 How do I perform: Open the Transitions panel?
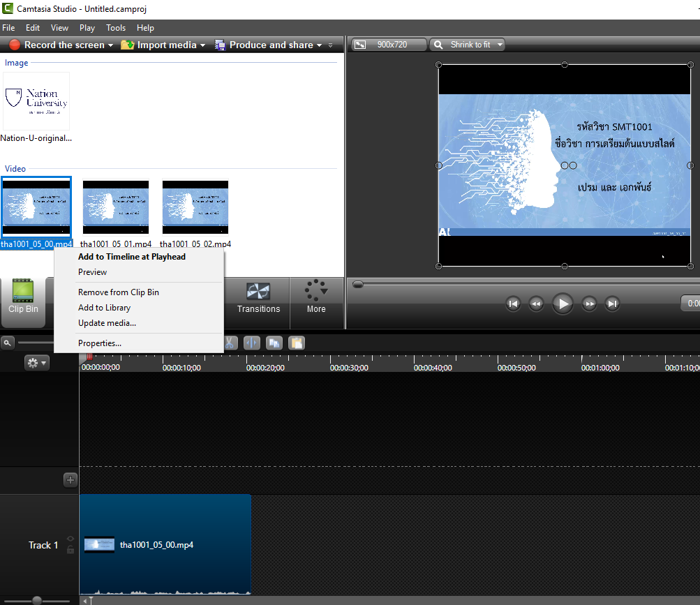(258, 299)
